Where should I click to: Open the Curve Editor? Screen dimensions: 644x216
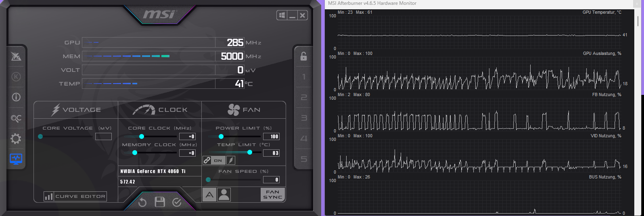pyautogui.click(x=75, y=197)
